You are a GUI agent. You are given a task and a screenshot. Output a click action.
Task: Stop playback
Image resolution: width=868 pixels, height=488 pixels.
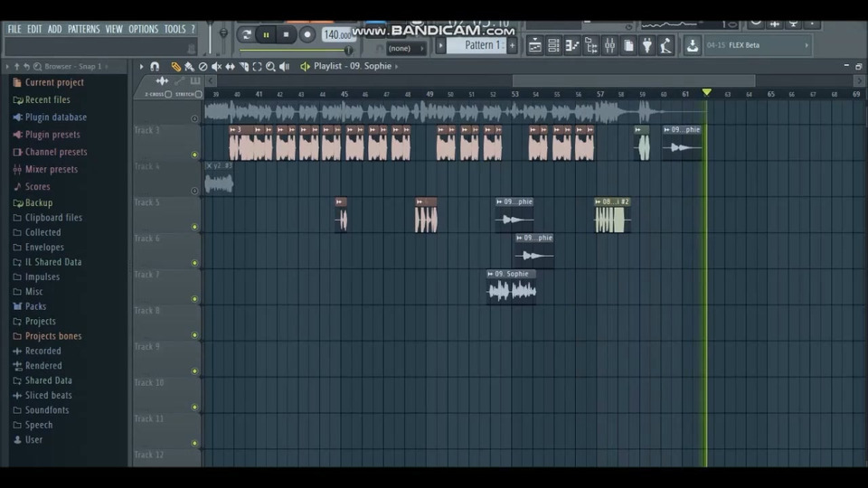point(287,35)
